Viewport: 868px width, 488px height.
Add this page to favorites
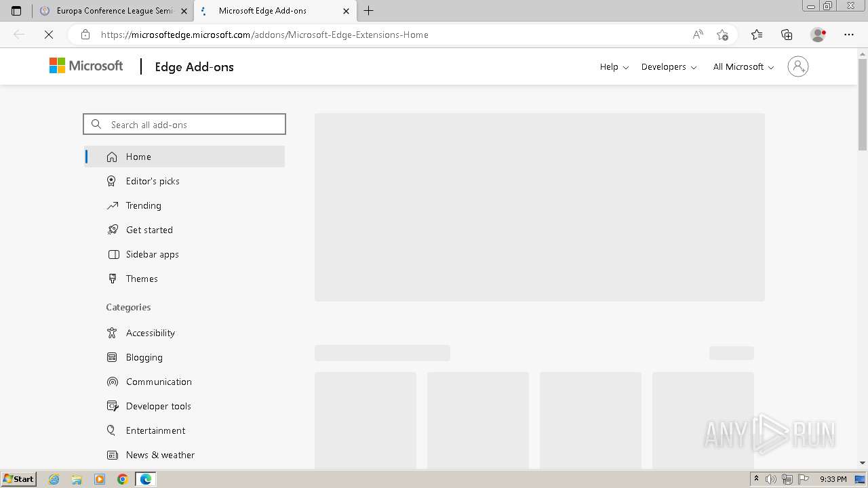click(722, 35)
